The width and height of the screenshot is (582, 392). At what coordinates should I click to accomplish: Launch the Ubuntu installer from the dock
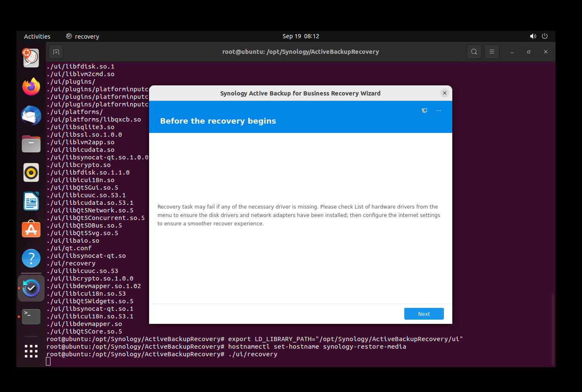[x=31, y=58]
